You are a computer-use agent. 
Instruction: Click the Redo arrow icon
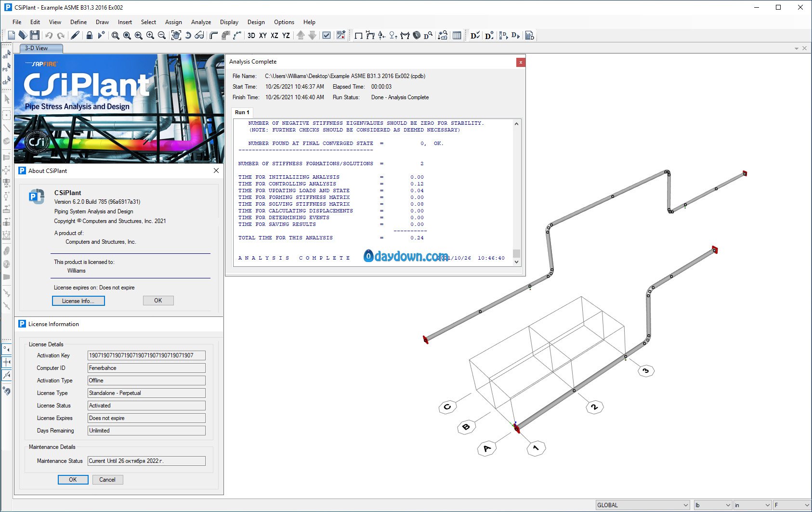(x=61, y=35)
